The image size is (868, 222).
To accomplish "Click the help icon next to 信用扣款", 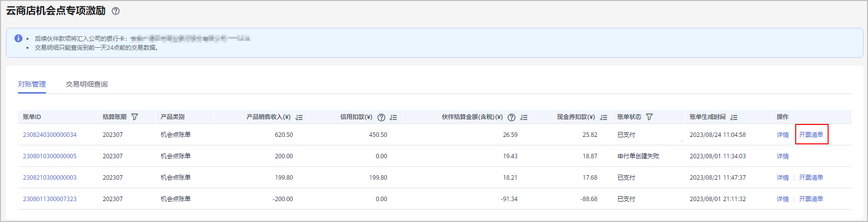I will tap(381, 117).
